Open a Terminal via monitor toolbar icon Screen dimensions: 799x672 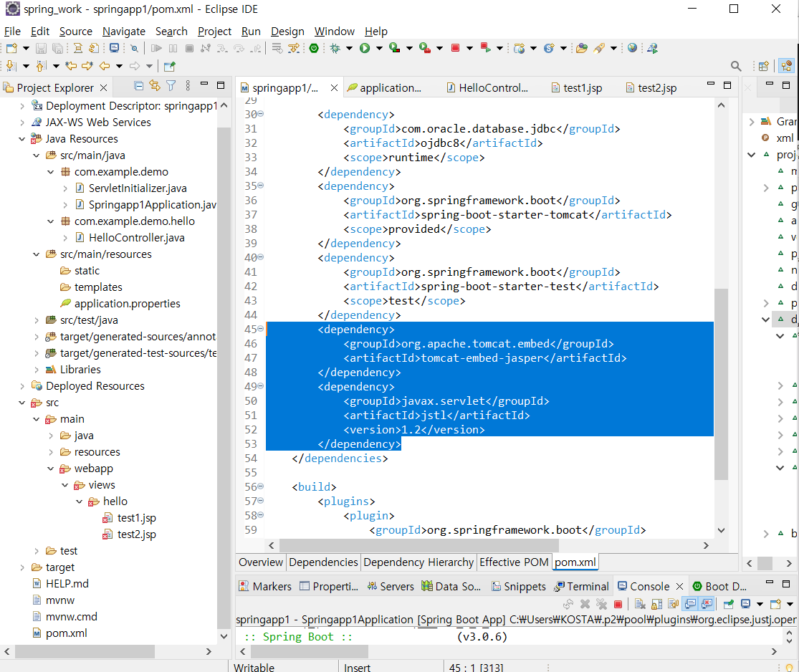point(114,49)
